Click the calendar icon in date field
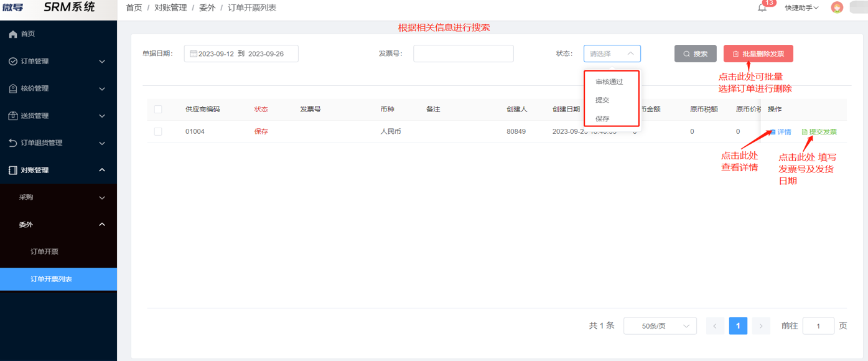The height and width of the screenshot is (361, 868). pyautogui.click(x=194, y=54)
